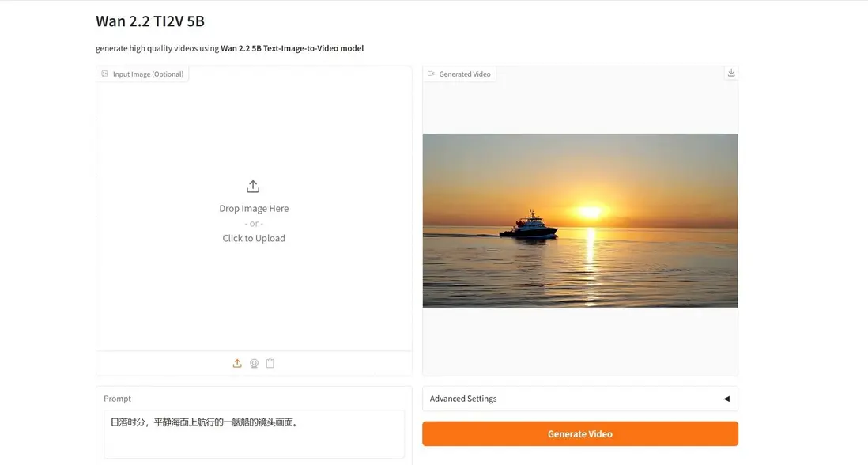Click the camera icon beside Generated Video label
This screenshot has width=868, height=465.
point(431,74)
